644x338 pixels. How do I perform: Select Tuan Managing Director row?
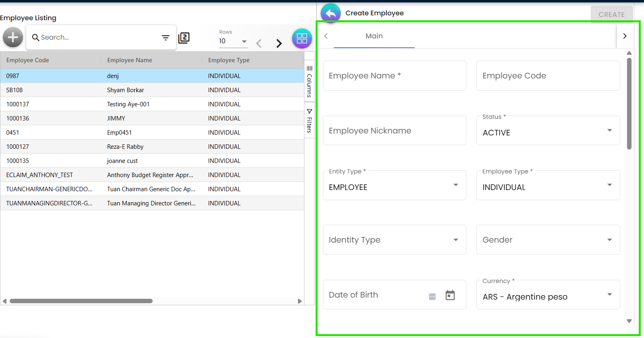coord(152,203)
